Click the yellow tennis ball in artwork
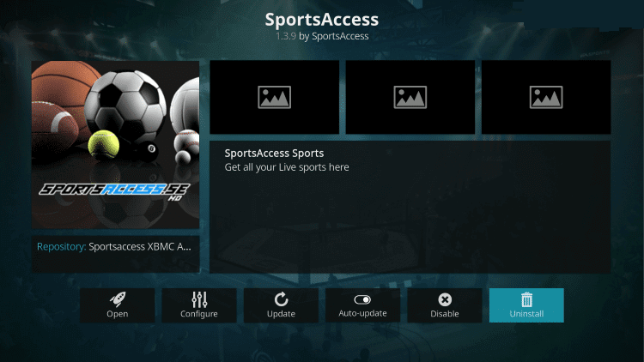The width and height of the screenshot is (644, 362). pyautogui.click(x=104, y=144)
